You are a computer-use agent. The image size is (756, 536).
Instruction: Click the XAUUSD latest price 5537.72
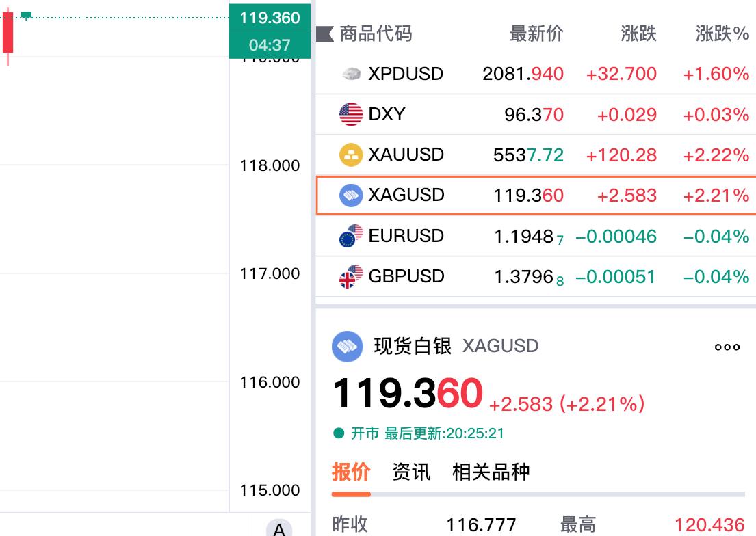click(x=527, y=155)
